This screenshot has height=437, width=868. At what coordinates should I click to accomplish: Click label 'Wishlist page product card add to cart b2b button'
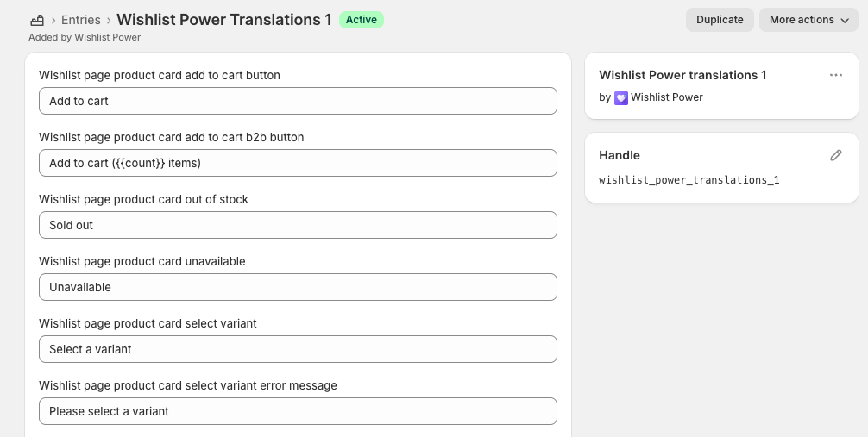172,137
